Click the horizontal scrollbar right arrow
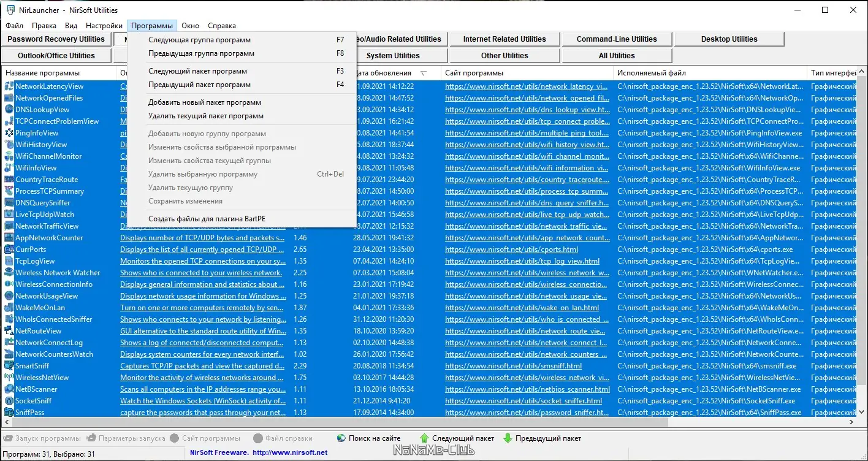The width and height of the screenshot is (868, 461). coord(851,422)
